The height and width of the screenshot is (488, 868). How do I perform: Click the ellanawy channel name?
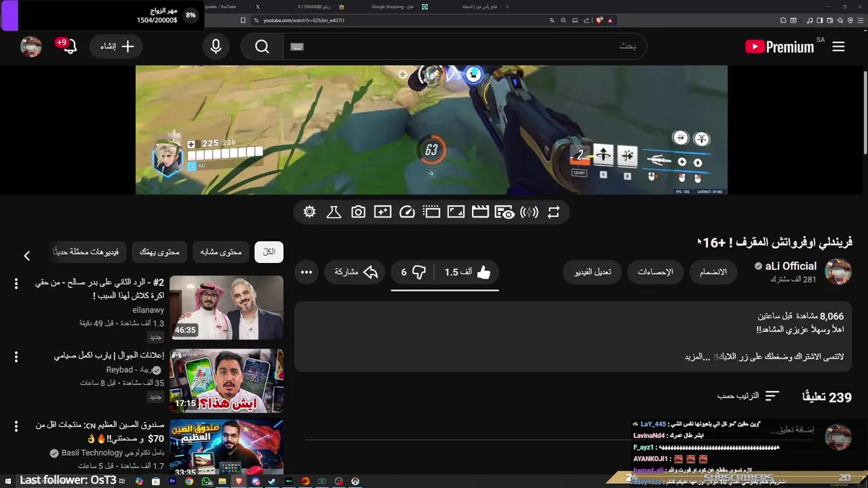[x=149, y=310]
